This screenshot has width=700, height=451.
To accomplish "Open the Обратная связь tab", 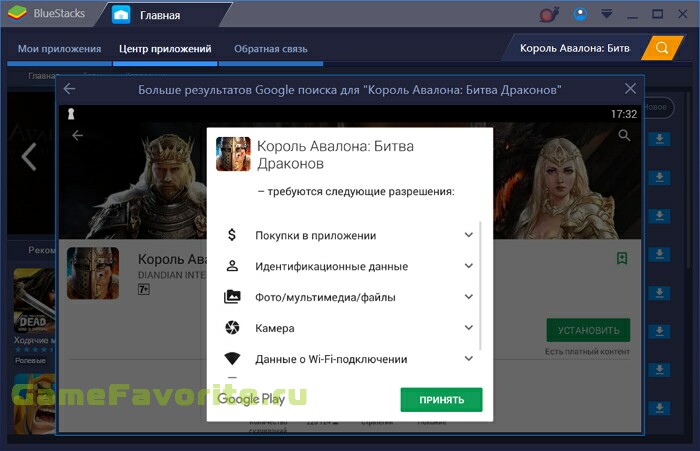I will click(x=271, y=49).
